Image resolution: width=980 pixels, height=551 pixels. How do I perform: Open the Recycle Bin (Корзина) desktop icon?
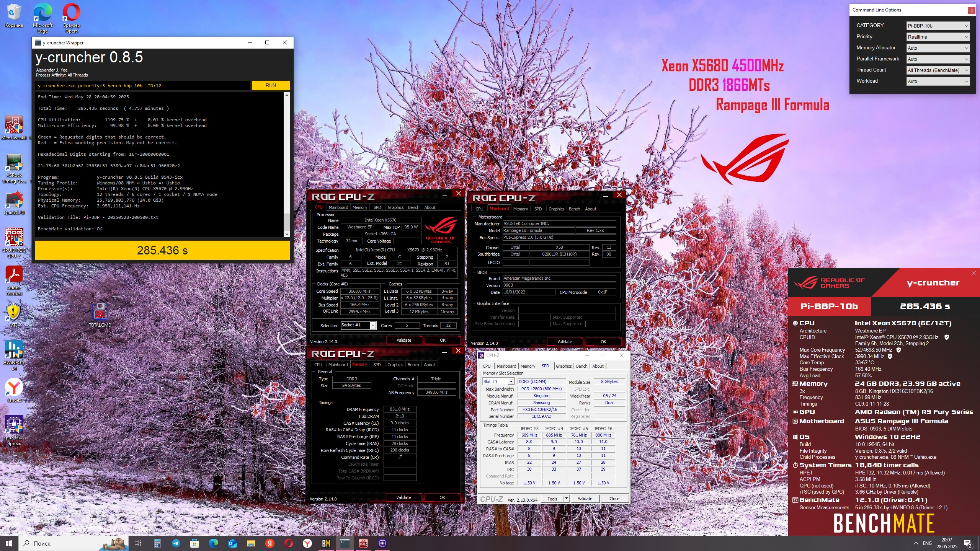14,15
